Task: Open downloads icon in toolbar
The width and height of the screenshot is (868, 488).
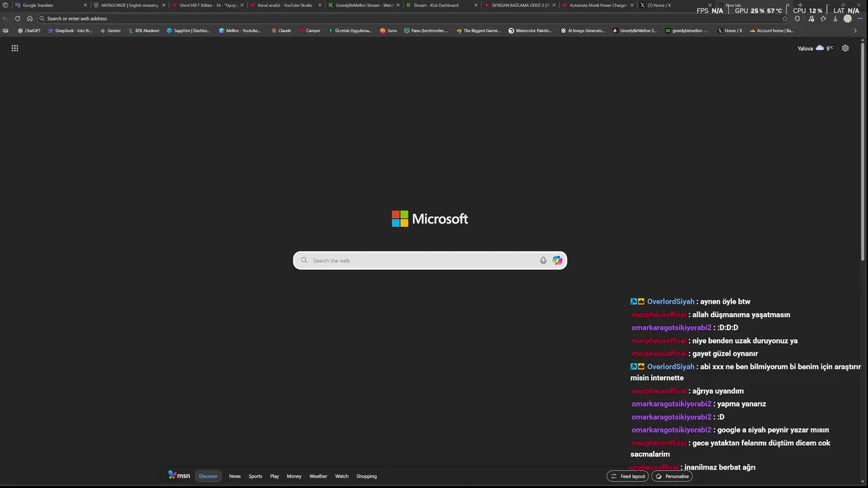Action: (835, 19)
